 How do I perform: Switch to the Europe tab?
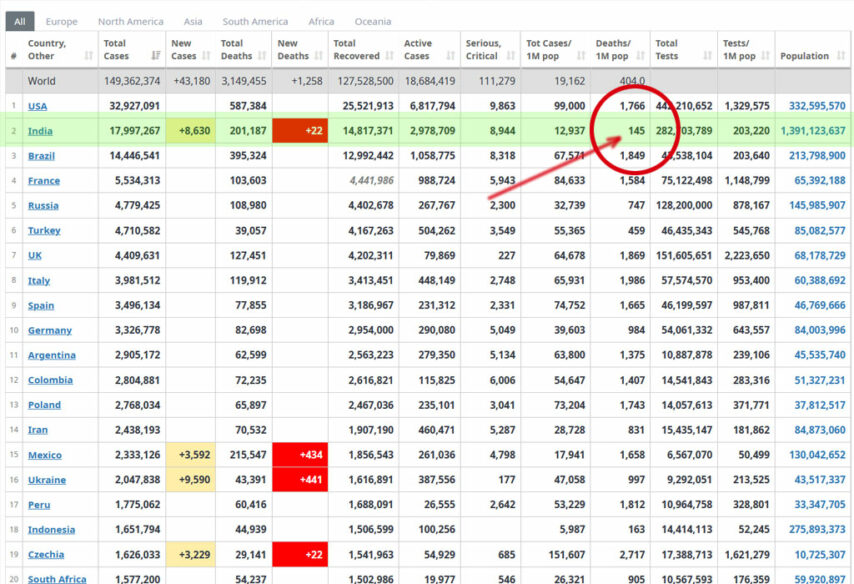(x=61, y=21)
